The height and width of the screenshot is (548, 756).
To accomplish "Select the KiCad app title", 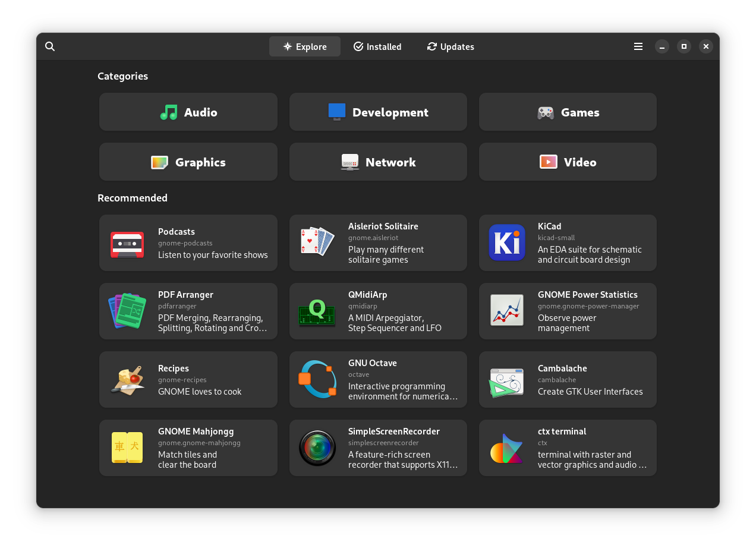I will (x=550, y=226).
